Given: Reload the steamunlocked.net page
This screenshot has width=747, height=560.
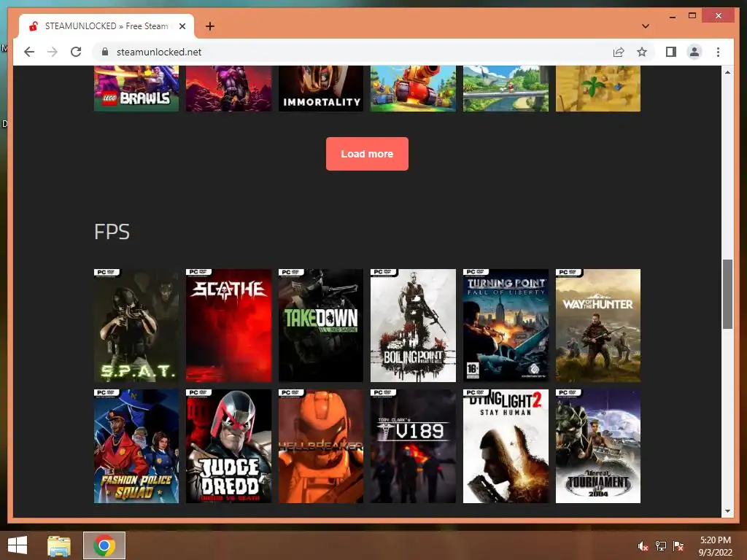Looking at the screenshot, I should pos(76,52).
